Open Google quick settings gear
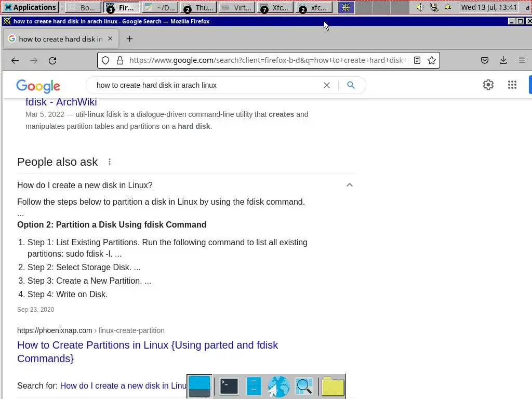Screen dimensions: 532x399 pos(488,85)
